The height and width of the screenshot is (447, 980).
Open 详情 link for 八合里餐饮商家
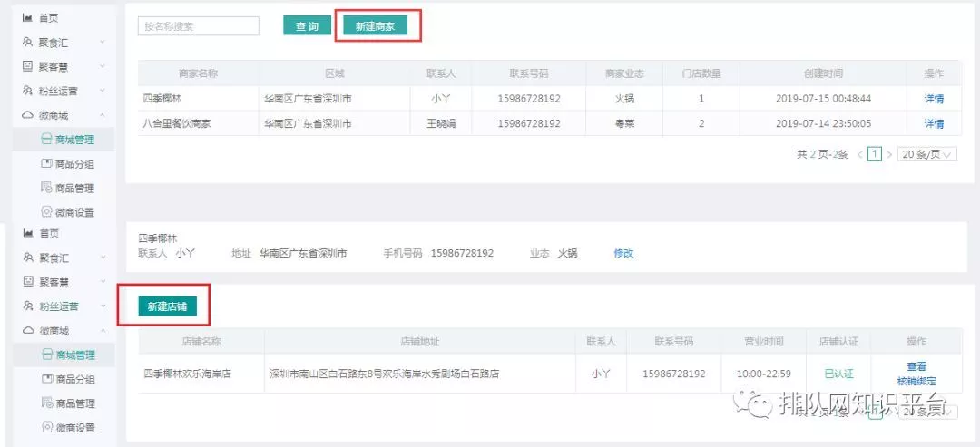[x=934, y=123]
